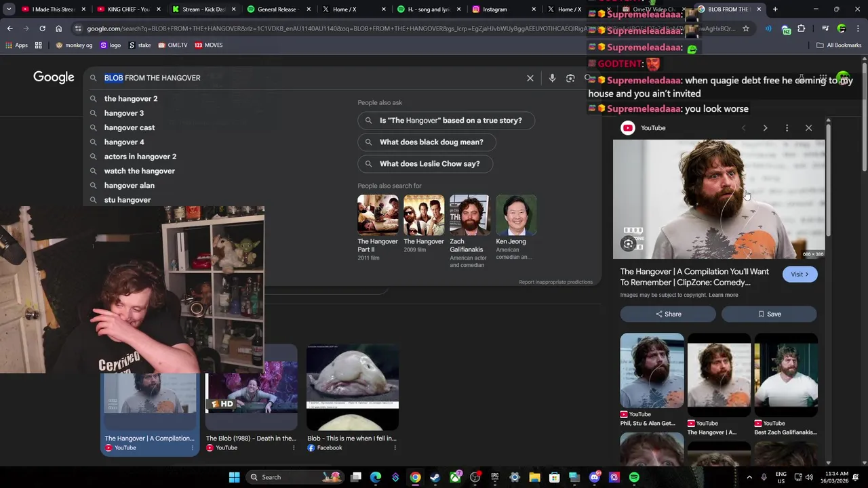Click Learn more copyright link
The image size is (868, 488).
pyautogui.click(x=724, y=296)
